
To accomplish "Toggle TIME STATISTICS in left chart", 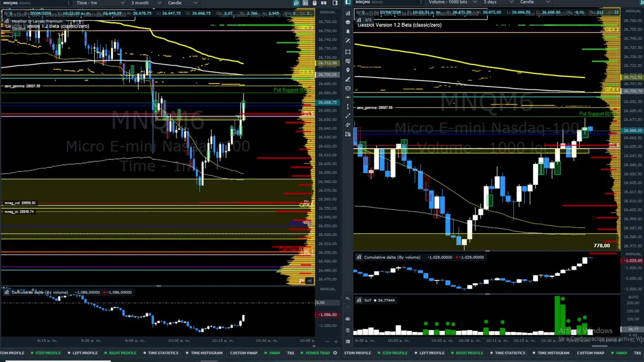I will (x=160, y=353).
